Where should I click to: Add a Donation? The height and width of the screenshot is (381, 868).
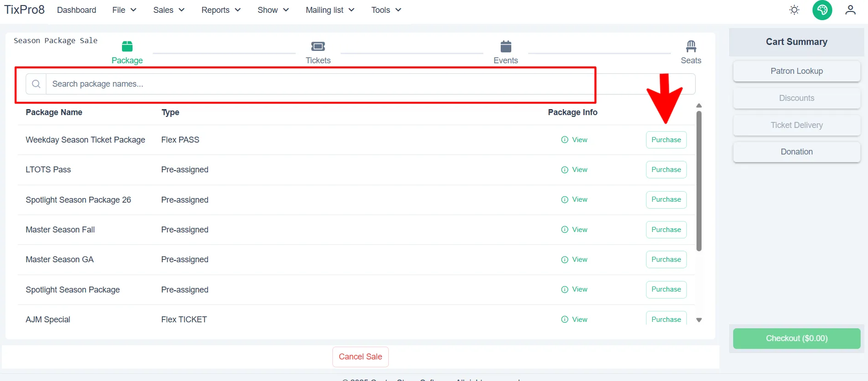pos(796,152)
